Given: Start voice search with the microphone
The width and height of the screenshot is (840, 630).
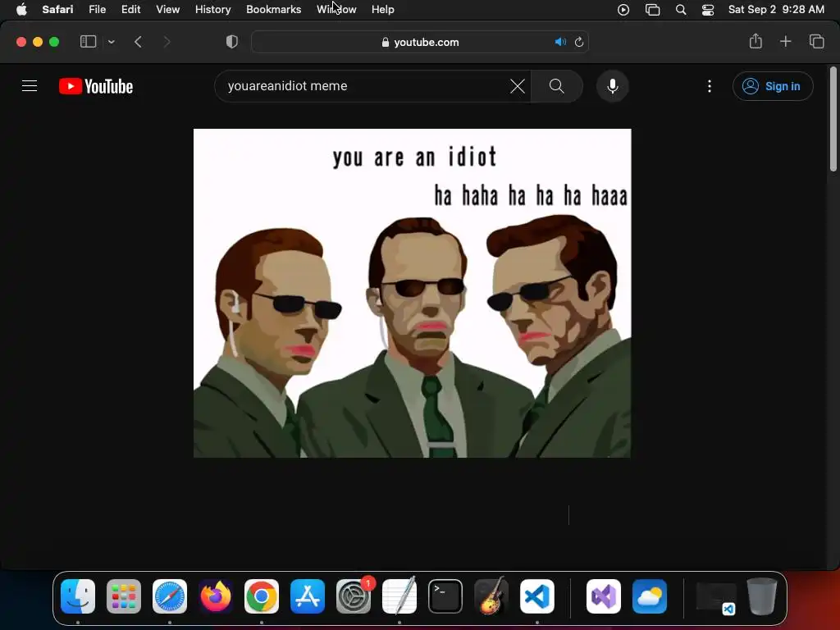Looking at the screenshot, I should tap(612, 86).
